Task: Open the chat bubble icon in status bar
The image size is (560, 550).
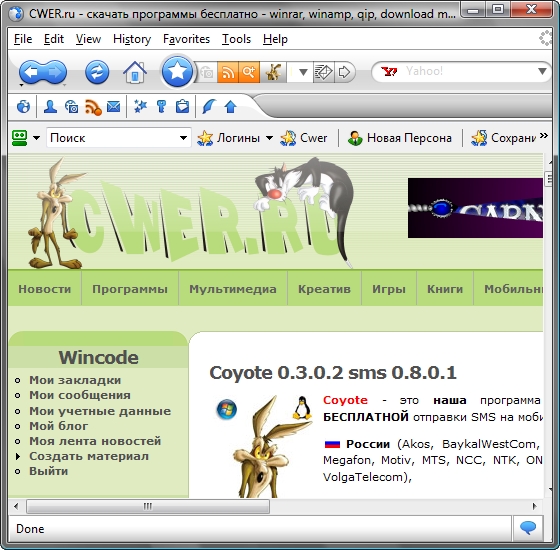Action: click(528, 528)
